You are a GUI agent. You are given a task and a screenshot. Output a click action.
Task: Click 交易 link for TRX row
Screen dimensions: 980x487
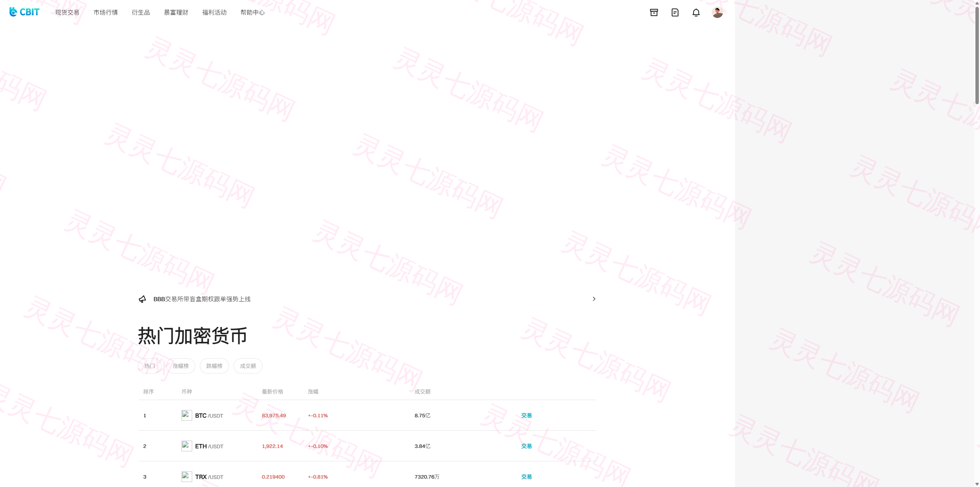click(526, 477)
